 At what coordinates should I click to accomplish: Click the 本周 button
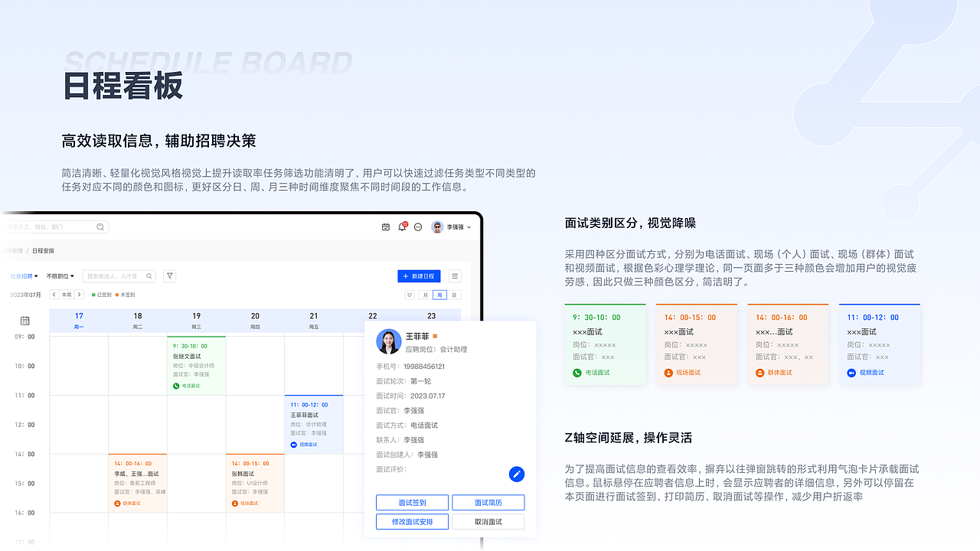point(67,295)
